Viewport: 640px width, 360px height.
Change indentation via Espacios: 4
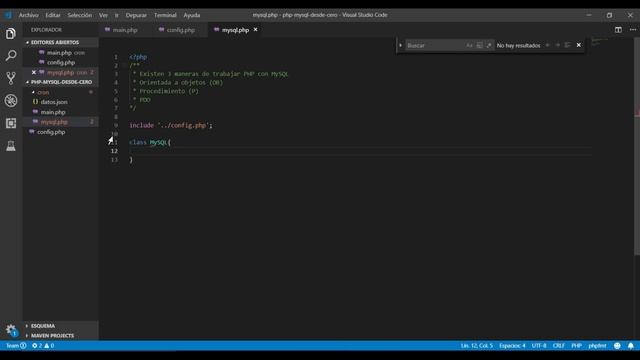click(x=512, y=346)
